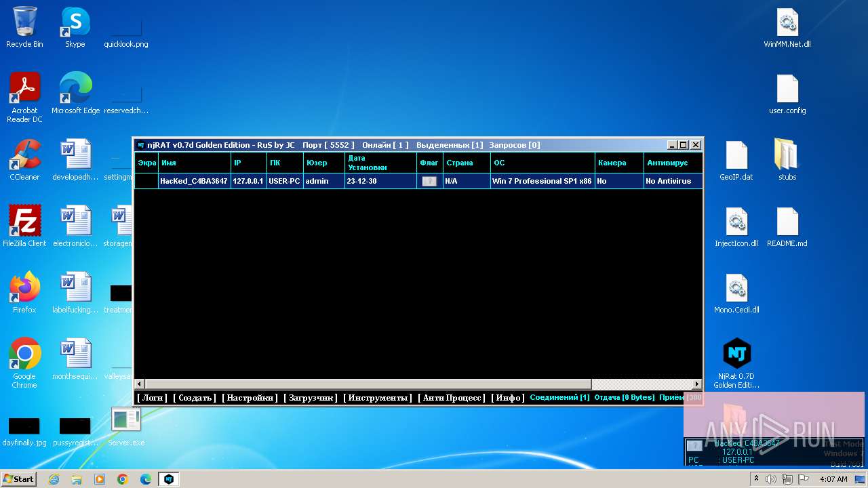Click the clock showing 4:07 AM
The height and width of the screenshot is (488, 868).
(x=833, y=479)
